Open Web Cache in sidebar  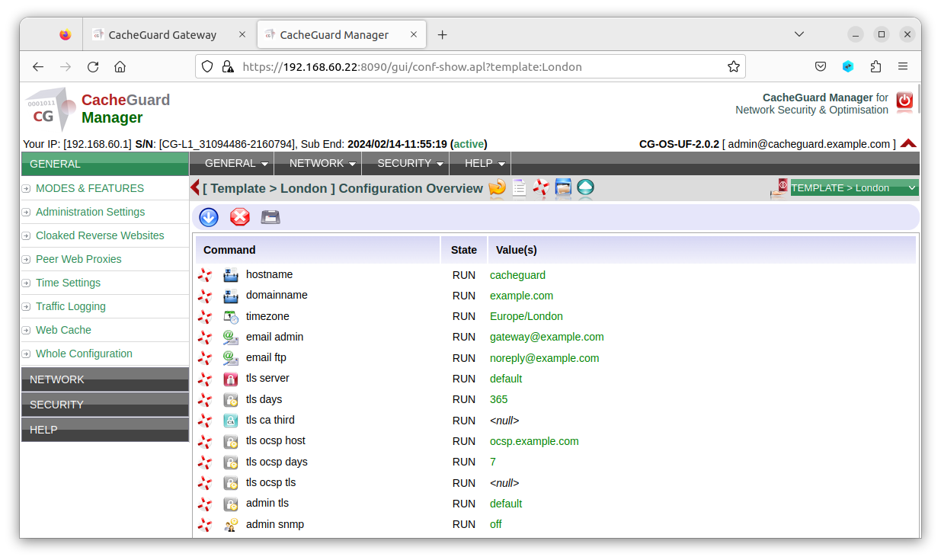point(63,330)
